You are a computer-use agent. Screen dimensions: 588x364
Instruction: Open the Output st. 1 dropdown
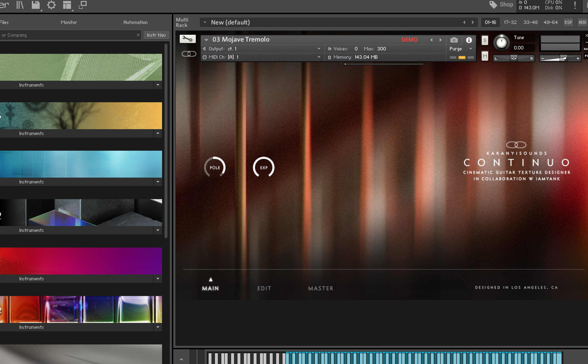319,49
